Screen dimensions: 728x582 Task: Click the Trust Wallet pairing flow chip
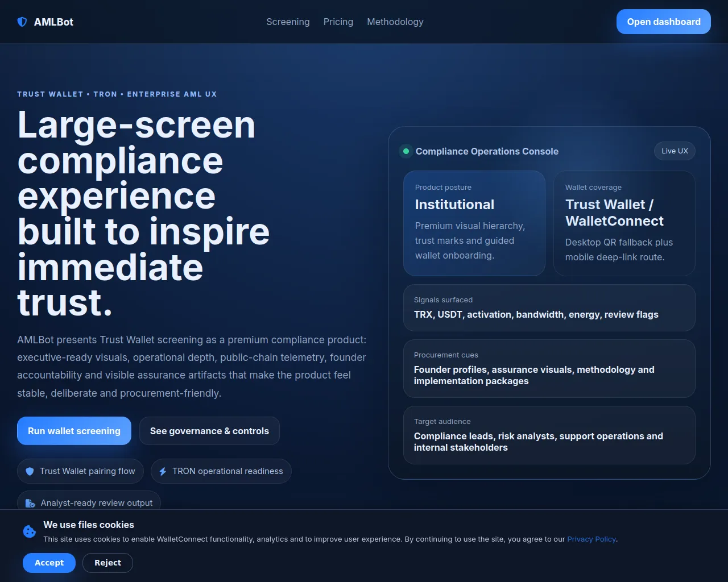click(80, 471)
